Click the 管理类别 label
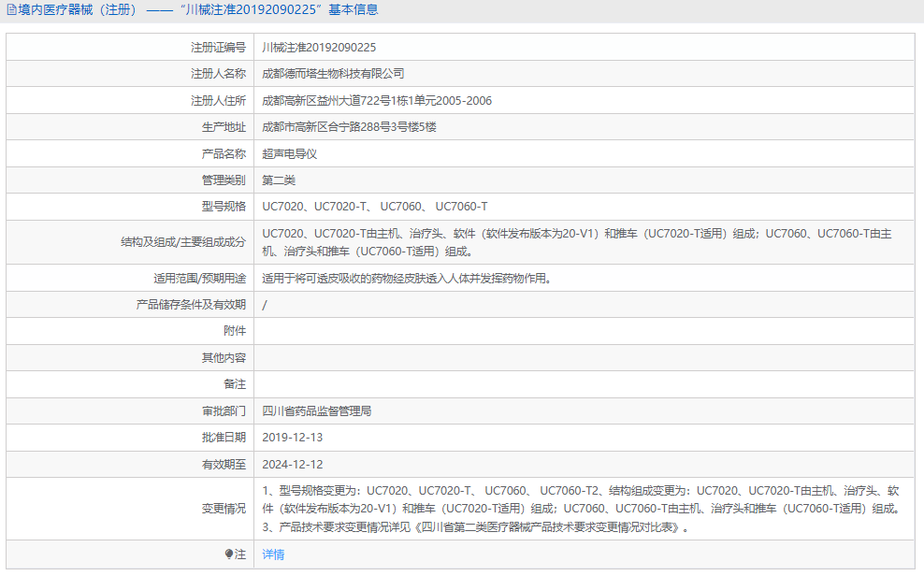 [224, 180]
